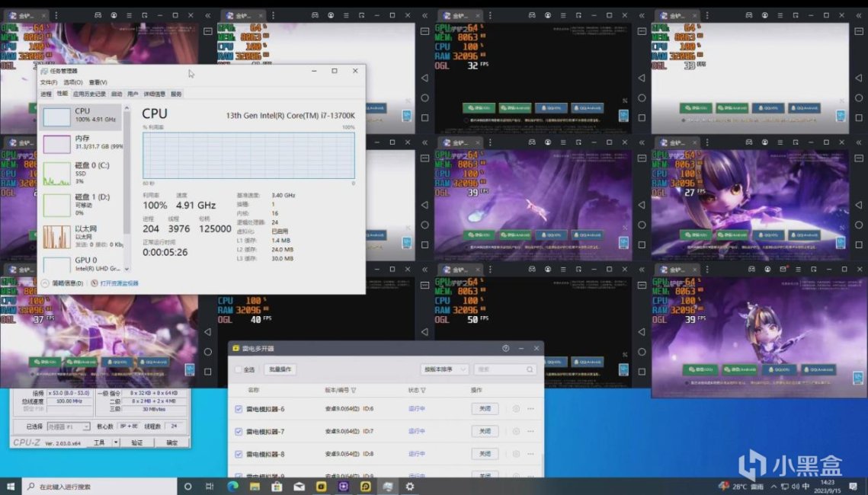Screen dimensions: 868x495
Task: Open the 按版本排序 sort dropdown
Action: point(444,369)
